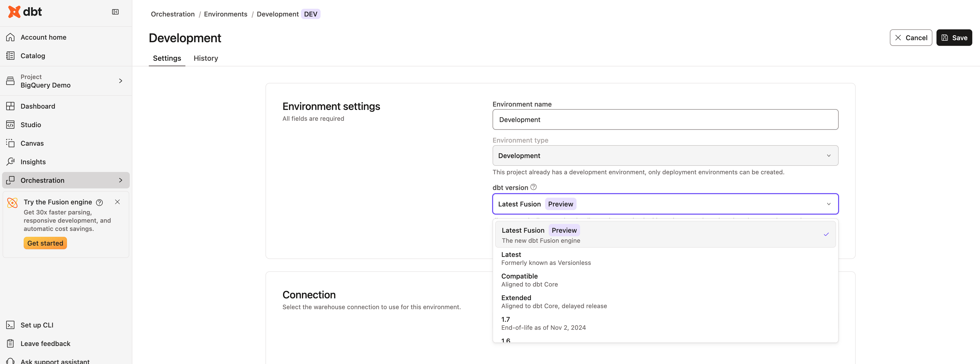Click the Ask support assistant headset icon

(x=11, y=361)
